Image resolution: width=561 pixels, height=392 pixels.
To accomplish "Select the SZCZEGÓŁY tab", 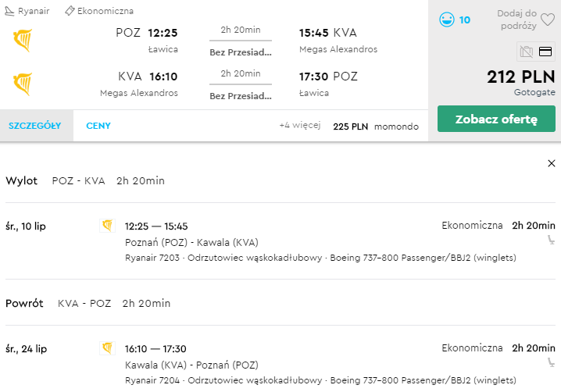I will (x=34, y=126).
